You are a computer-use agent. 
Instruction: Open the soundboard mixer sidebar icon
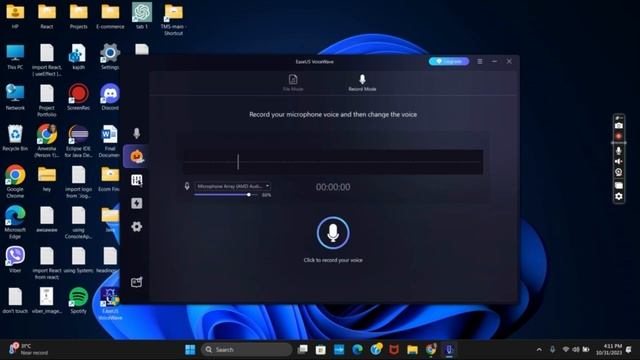(136, 180)
